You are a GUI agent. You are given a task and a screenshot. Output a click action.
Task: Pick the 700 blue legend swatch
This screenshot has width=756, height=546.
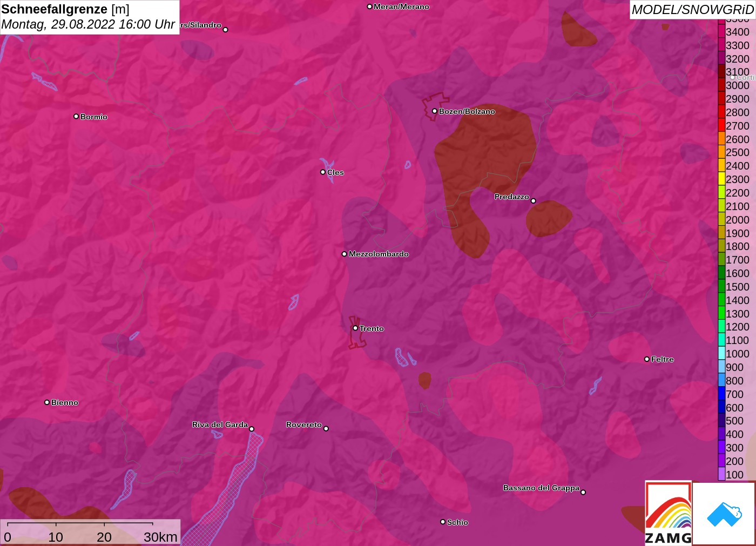[x=721, y=394]
